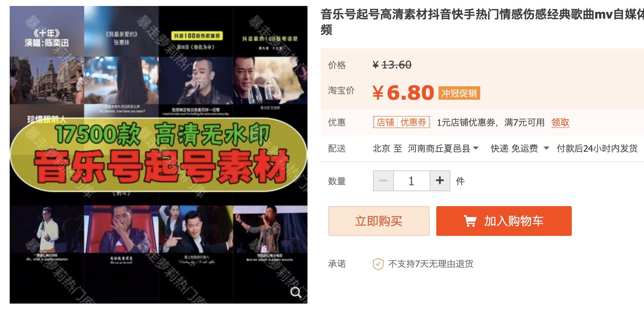Image resolution: width=644 pixels, height=314 pixels.
Task: Click the shield icon beside 承诺
Action: click(x=378, y=264)
